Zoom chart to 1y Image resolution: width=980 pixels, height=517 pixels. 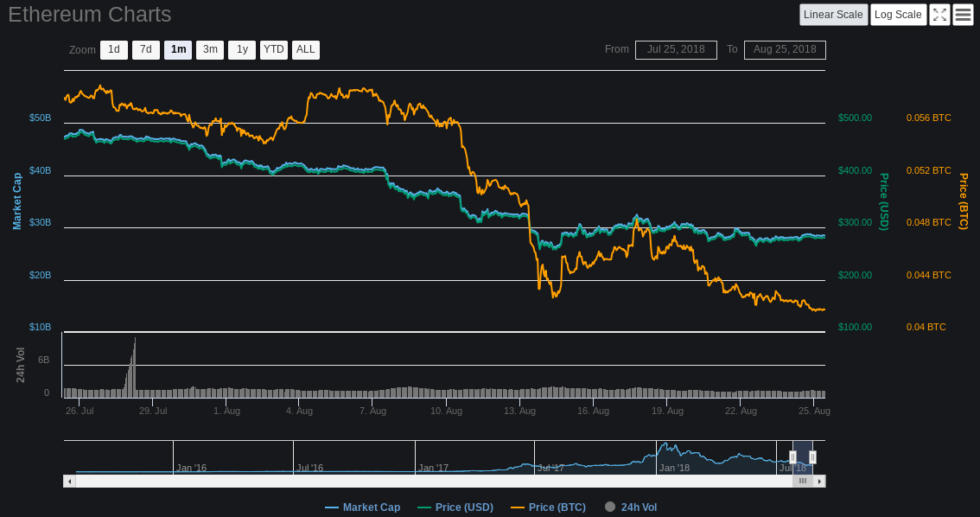(242, 50)
